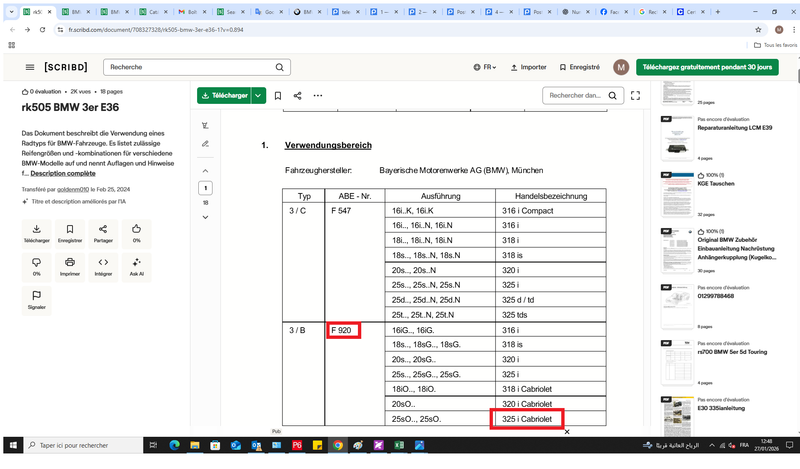Click the Signaler flag tile
800x469 pixels.
(x=37, y=300)
